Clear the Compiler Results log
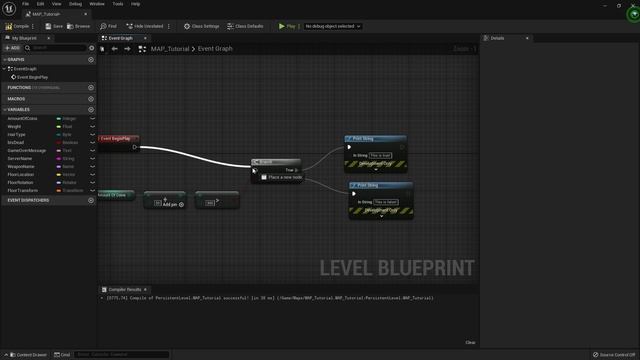The width and height of the screenshot is (640, 360). tap(470, 342)
